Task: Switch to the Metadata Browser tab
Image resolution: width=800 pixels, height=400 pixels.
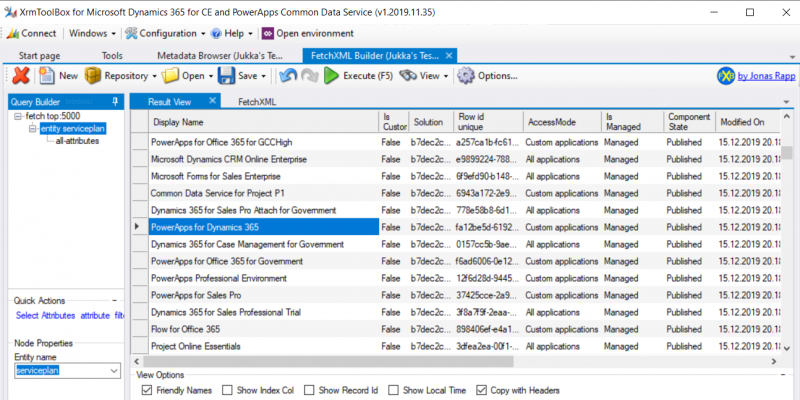Action: tap(220, 56)
